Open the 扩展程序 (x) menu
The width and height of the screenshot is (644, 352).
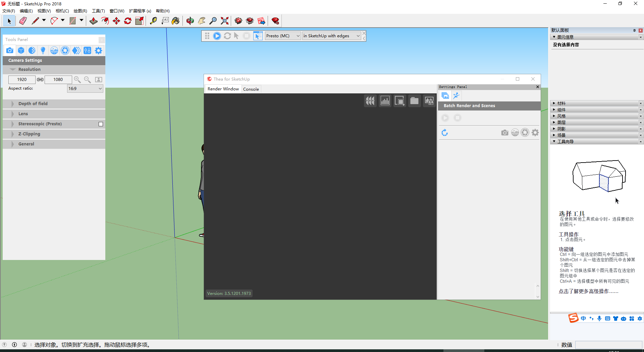click(x=140, y=11)
